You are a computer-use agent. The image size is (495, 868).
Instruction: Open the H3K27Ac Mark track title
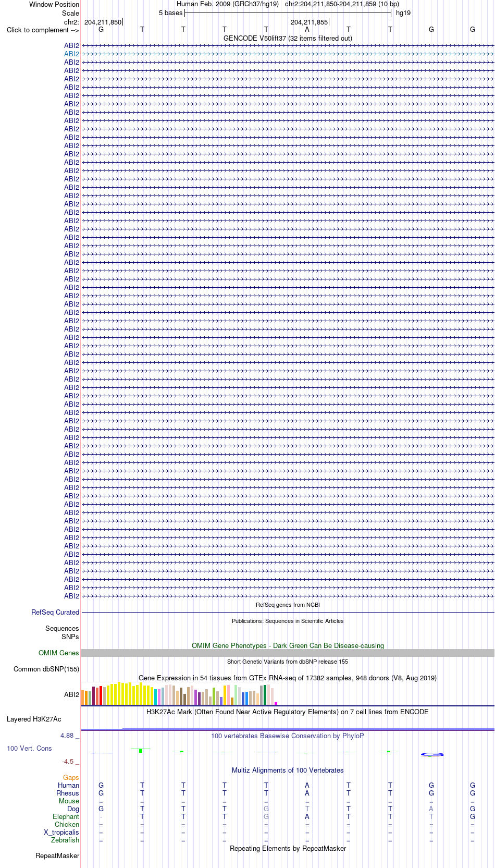(288, 712)
